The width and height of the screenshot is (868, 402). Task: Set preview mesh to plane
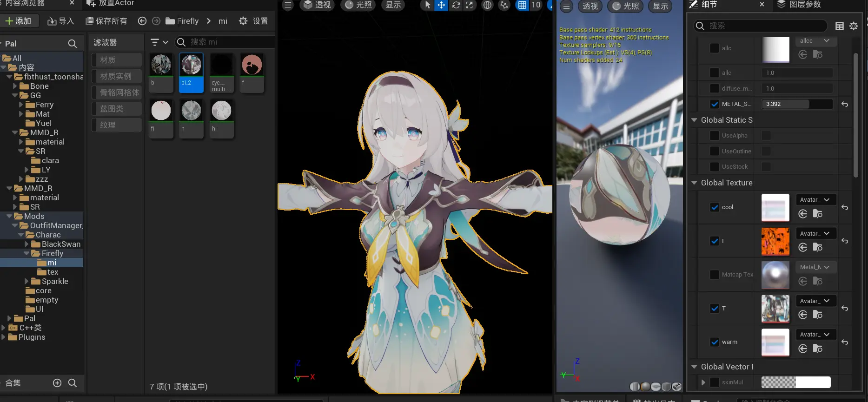(656, 387)
